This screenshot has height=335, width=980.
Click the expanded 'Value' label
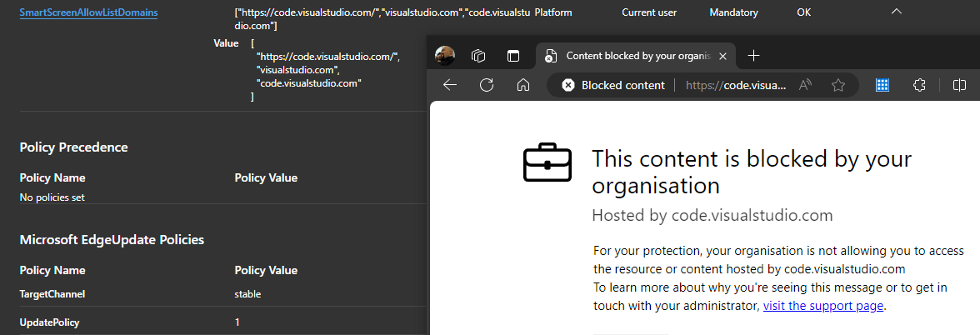point(226,43)
